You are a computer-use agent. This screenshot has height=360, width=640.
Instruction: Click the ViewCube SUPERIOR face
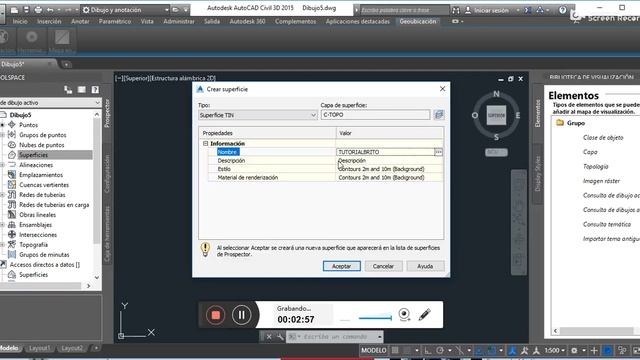point(496,115)
